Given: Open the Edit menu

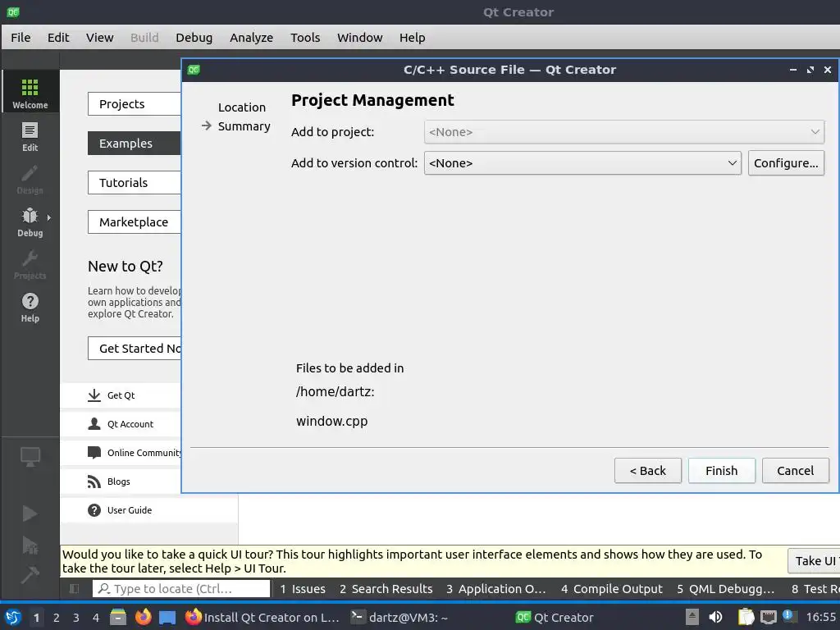Looking at the screenshot, I should (x=58, y=38).
